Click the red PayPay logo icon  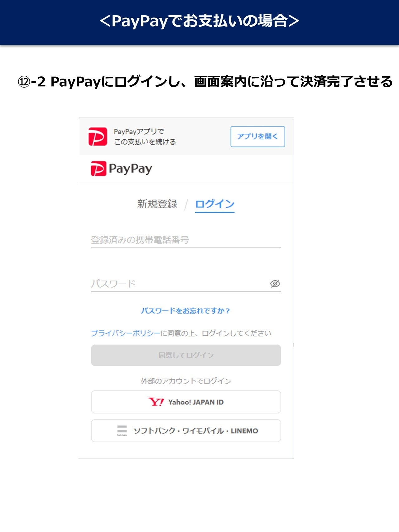[99, 169]
